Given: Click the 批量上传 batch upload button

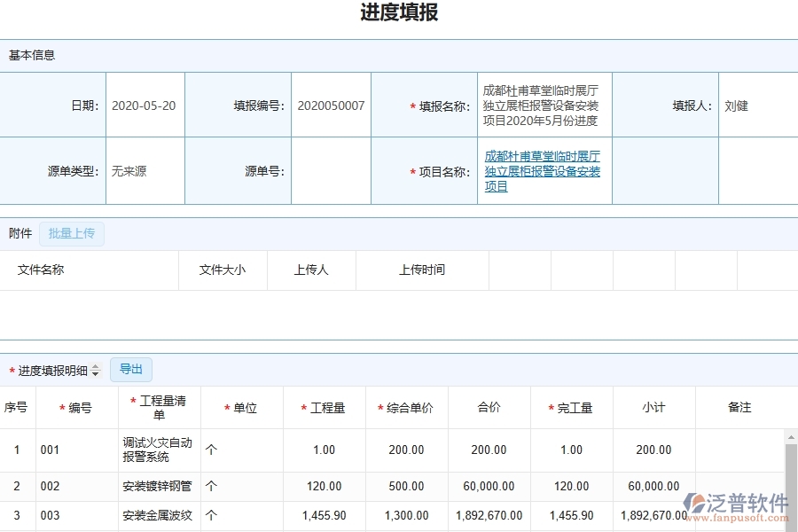Looking at the screenshot, I should 72,233.
